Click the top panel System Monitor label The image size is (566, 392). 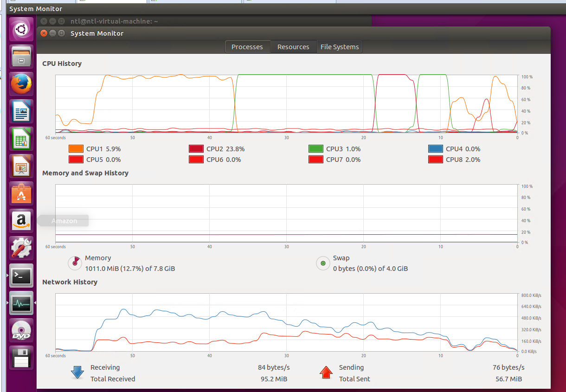36,9
